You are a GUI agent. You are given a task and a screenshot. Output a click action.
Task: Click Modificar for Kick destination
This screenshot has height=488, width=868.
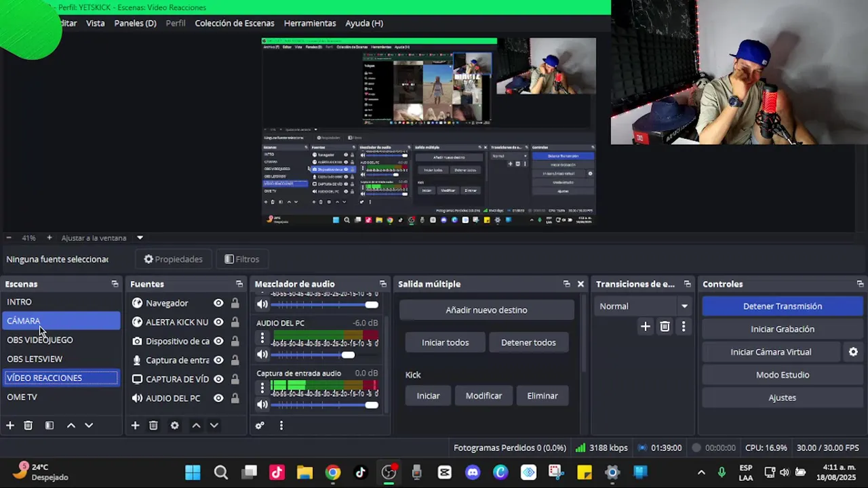484,396
